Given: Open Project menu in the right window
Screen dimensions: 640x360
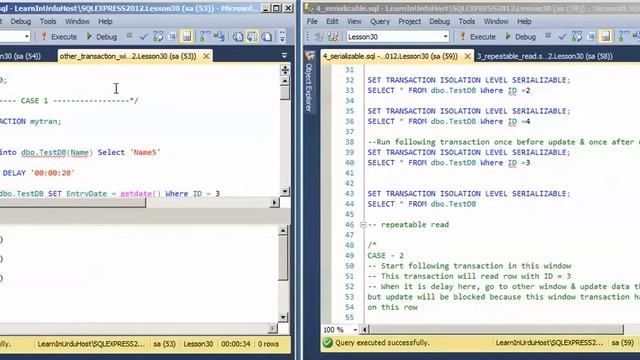Looking at the screenshot, I should (409, 21).
